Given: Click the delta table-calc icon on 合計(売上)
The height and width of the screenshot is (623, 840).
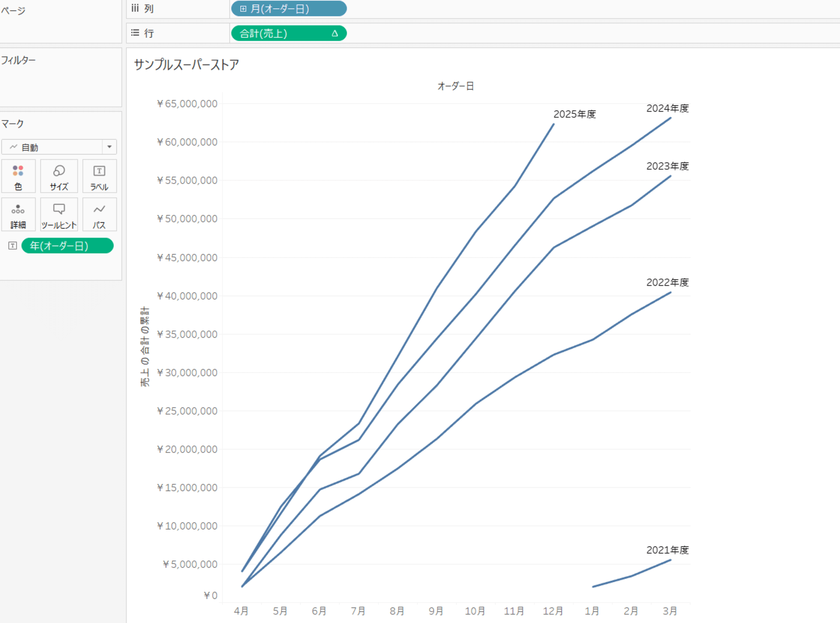Looking at the screenshot, I should pos(335,33).
